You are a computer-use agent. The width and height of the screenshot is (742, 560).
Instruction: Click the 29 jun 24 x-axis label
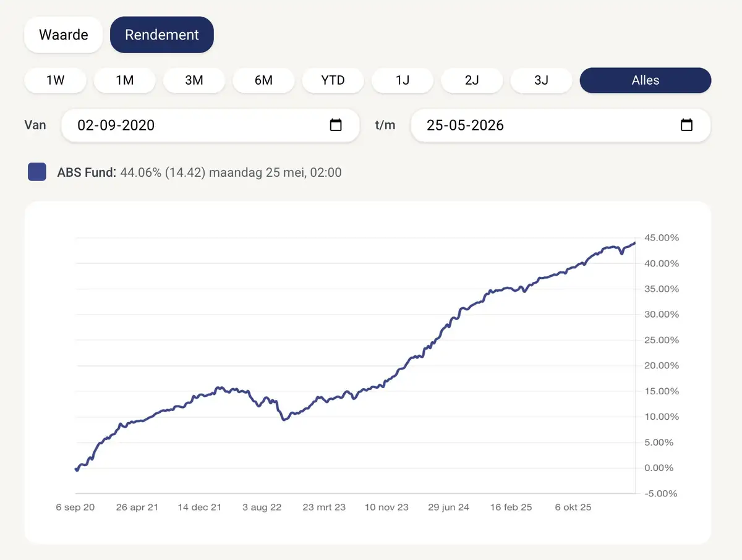tap(448, 507)
